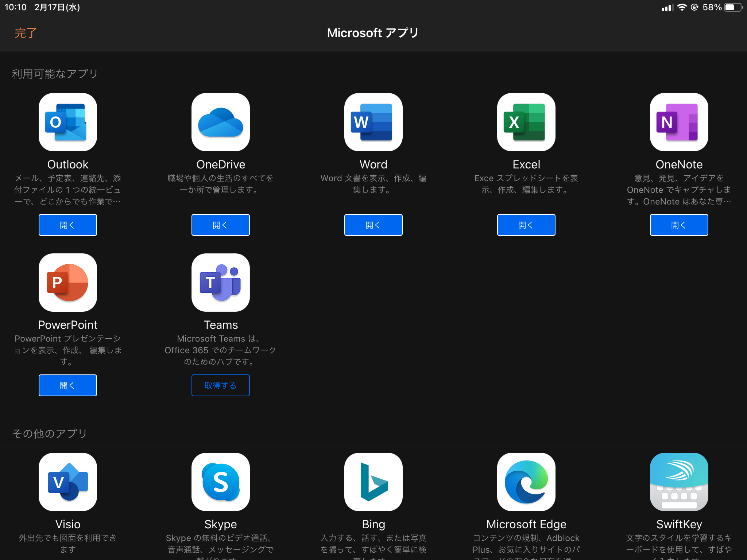Tap the OneDrive cloud icon

pyautogui.click(x=221, y=122)
